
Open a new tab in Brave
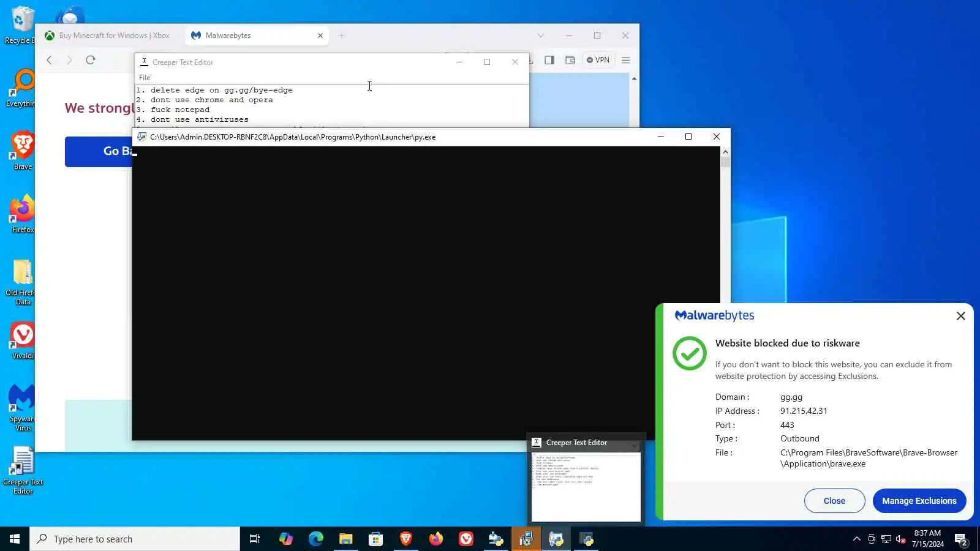(x=342, y=36)
